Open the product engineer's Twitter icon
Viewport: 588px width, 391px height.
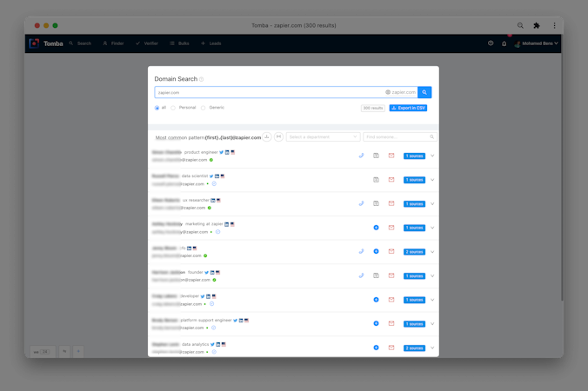tap(221, 152)
